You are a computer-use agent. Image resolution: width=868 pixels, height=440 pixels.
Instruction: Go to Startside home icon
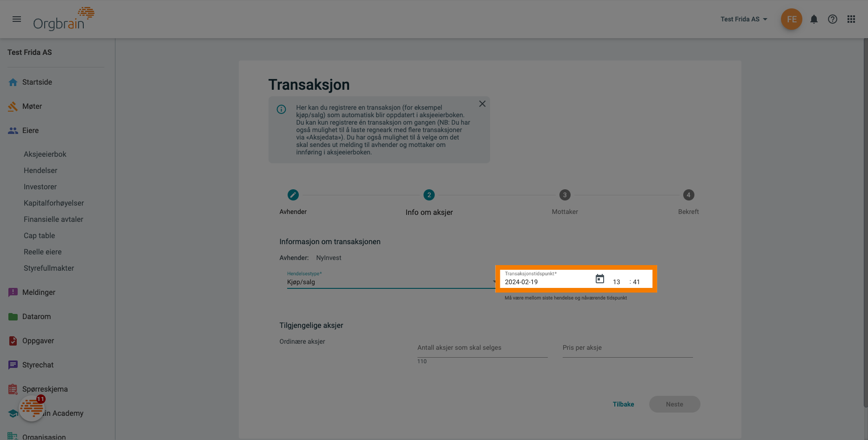(x=13, y=82)
